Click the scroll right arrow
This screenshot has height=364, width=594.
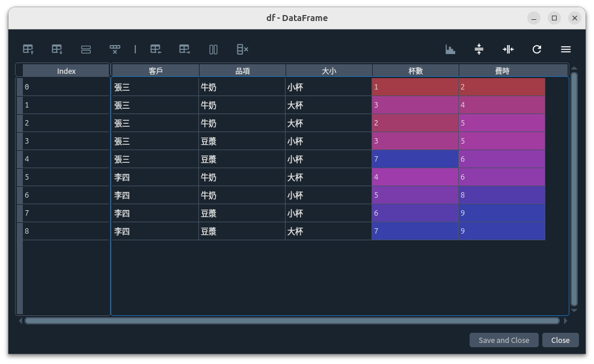pos(565,321)
